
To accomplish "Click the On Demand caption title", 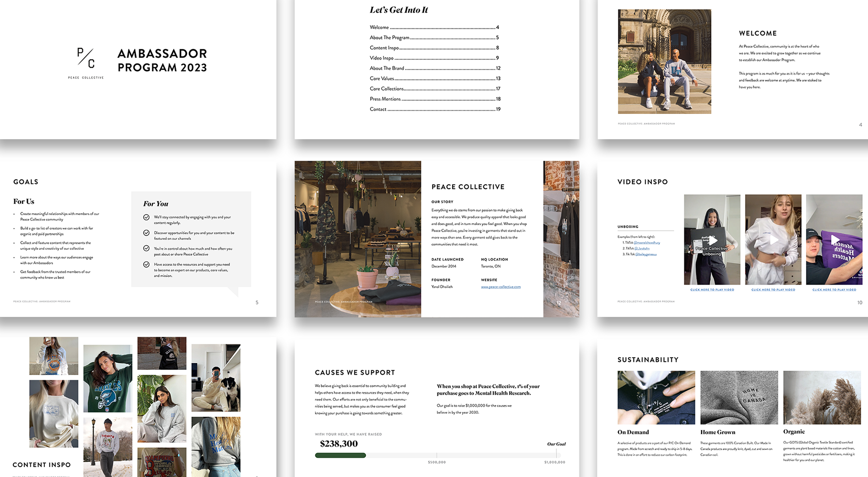I will point(633,432).
